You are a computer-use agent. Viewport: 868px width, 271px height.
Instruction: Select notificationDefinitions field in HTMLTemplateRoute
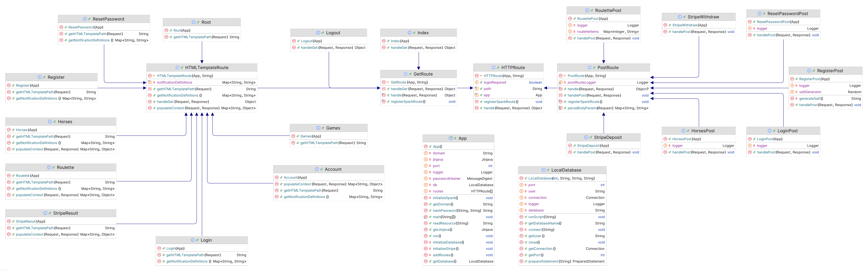click(x=202, y=83)
